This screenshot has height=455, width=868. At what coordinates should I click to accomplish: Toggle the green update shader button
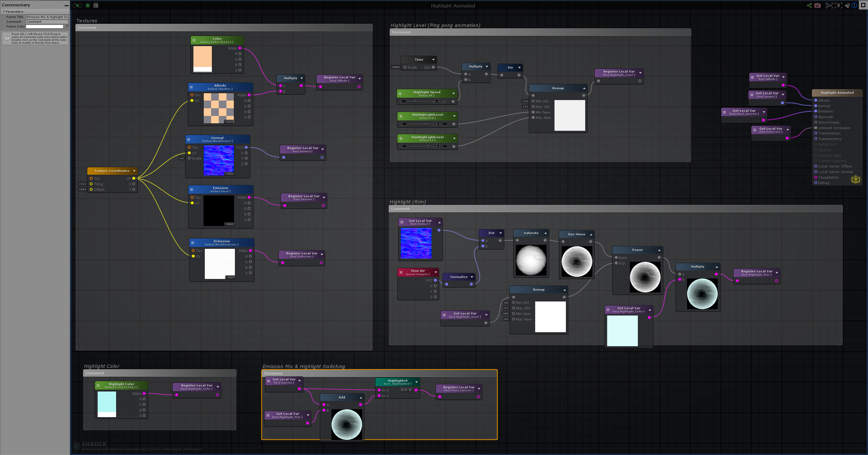coord(88,5)
